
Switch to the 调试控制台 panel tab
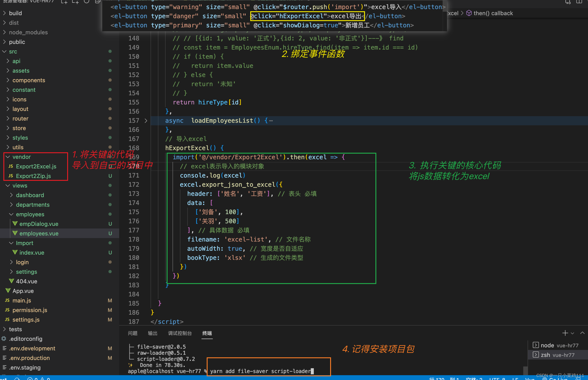click(180, 333)
